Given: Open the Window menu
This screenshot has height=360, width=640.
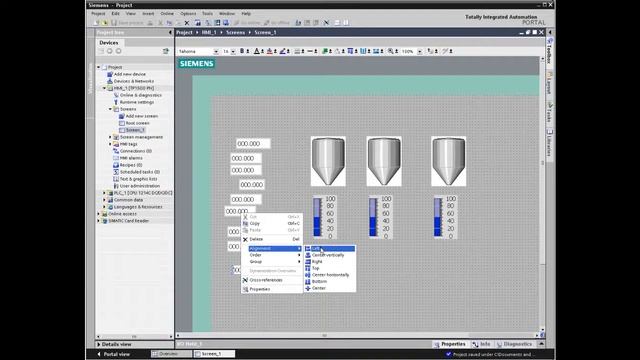Looking at the screenshot, I should point(227,13).
